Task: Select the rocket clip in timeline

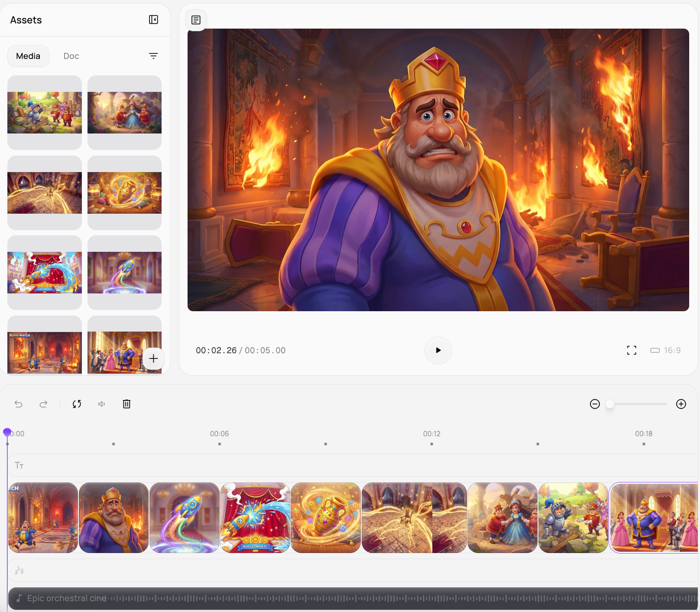Action: (185, 518)
